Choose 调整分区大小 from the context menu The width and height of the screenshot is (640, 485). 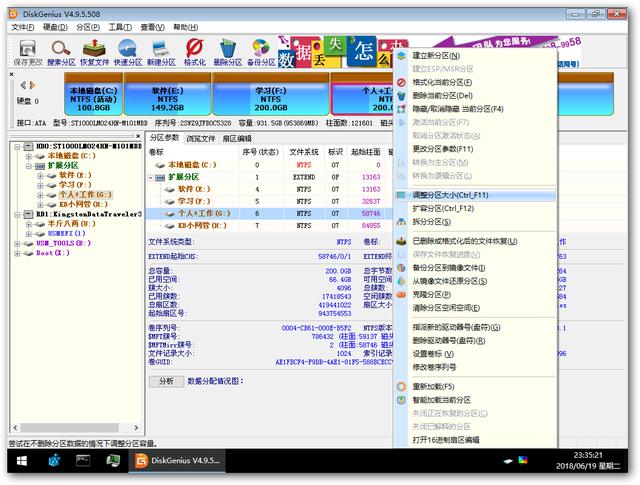[449, 194]
